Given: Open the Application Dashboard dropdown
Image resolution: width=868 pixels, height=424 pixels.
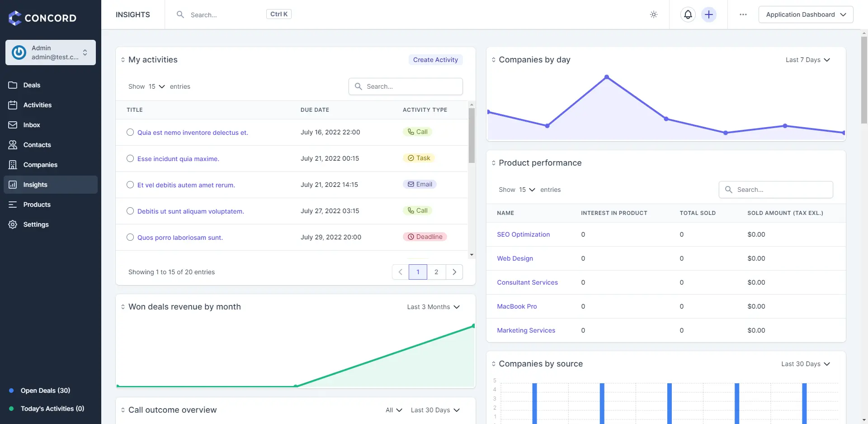Looking at the screenshot, I should 805,14.
